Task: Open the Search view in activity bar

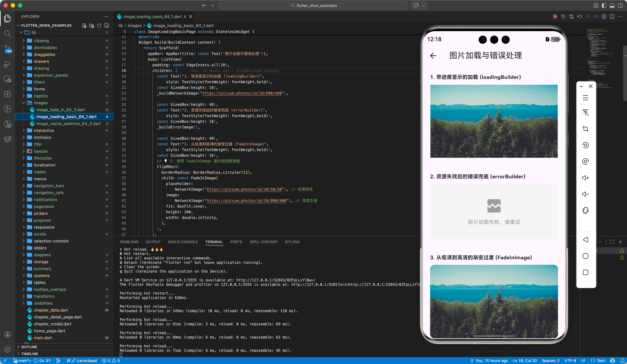Action: (8, 33)
